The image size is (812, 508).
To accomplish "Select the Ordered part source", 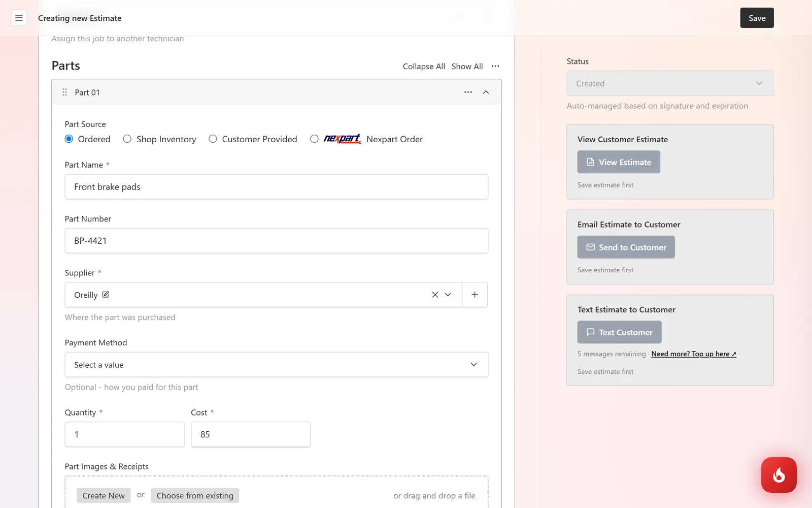I will click(x=69, y=139).
